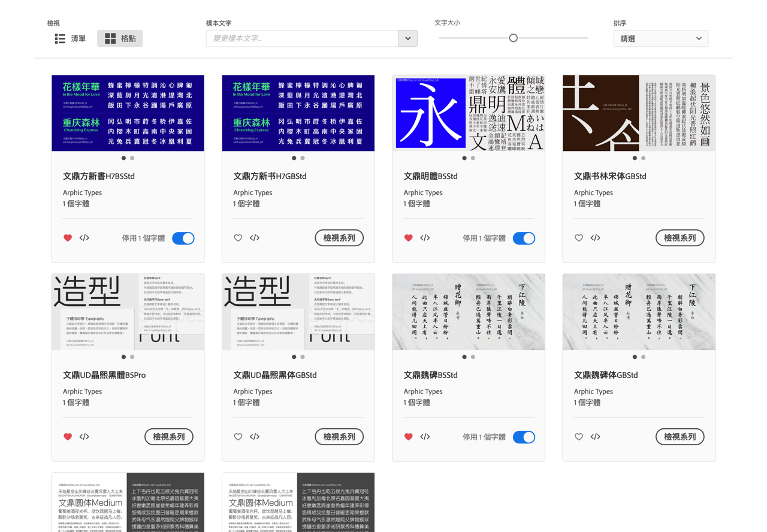Unfavorite 文鼎明體B5Std heart icon
The width and height of the screenshot is (767, 532).
pyautogui.click(x=408, y=238)
